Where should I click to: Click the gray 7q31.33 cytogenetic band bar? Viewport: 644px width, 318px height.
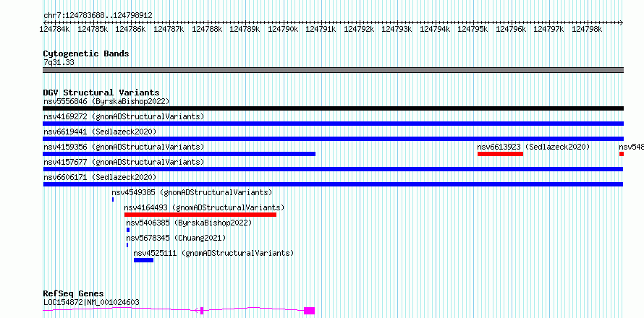[333, 70]
